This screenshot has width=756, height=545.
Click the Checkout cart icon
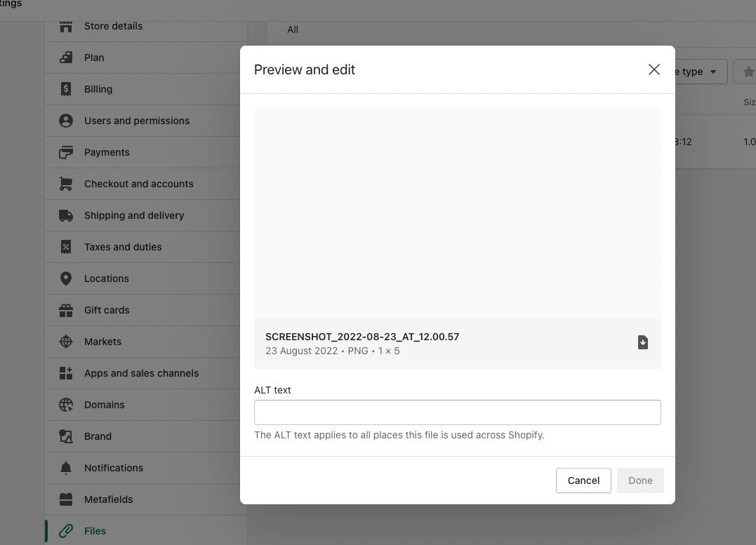click(x=65, y=184)
